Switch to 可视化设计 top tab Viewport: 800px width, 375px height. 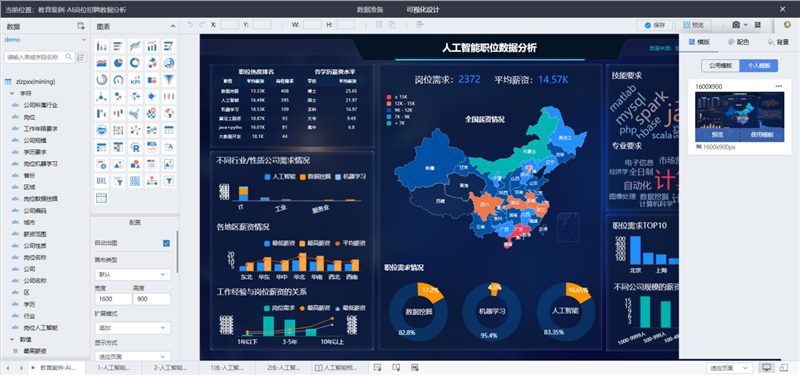[x=422, y=10]
